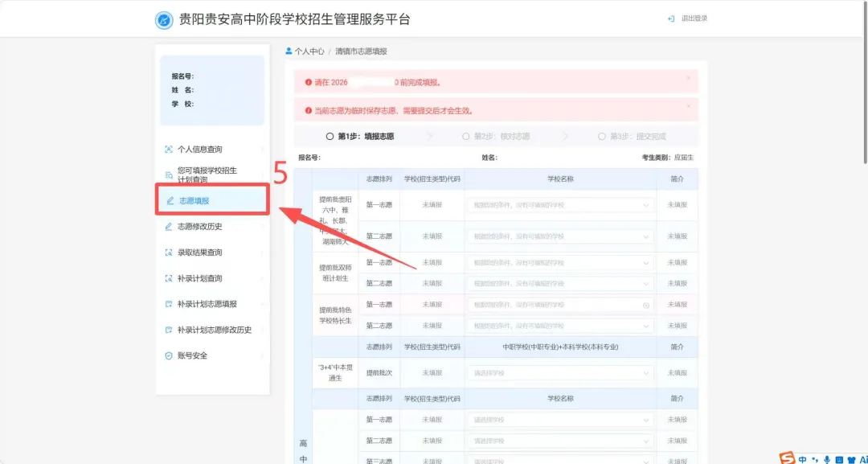Click the 提前批双师班计划生 group label
This screenshot has width=868, height=464.
point(335,273)
